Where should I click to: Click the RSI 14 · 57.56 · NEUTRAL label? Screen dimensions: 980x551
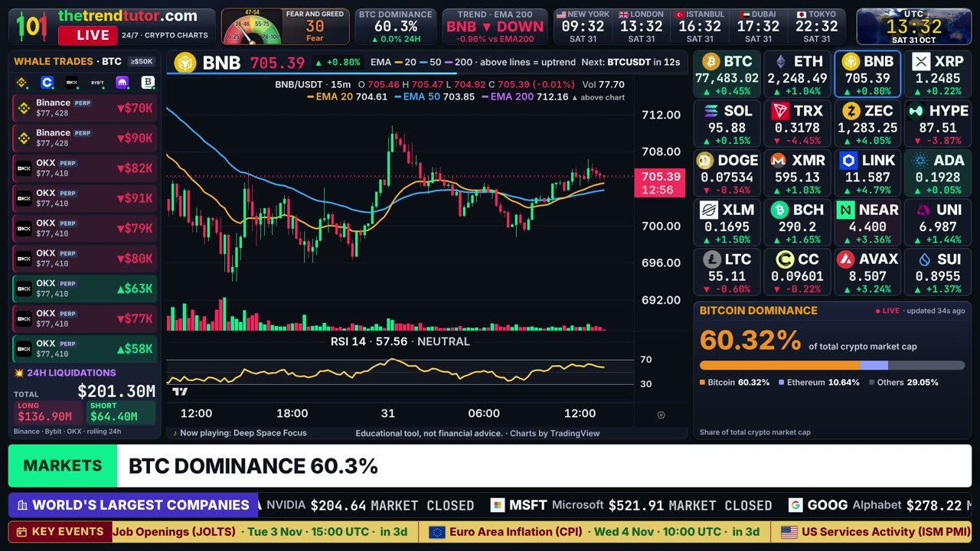point(400,341)
